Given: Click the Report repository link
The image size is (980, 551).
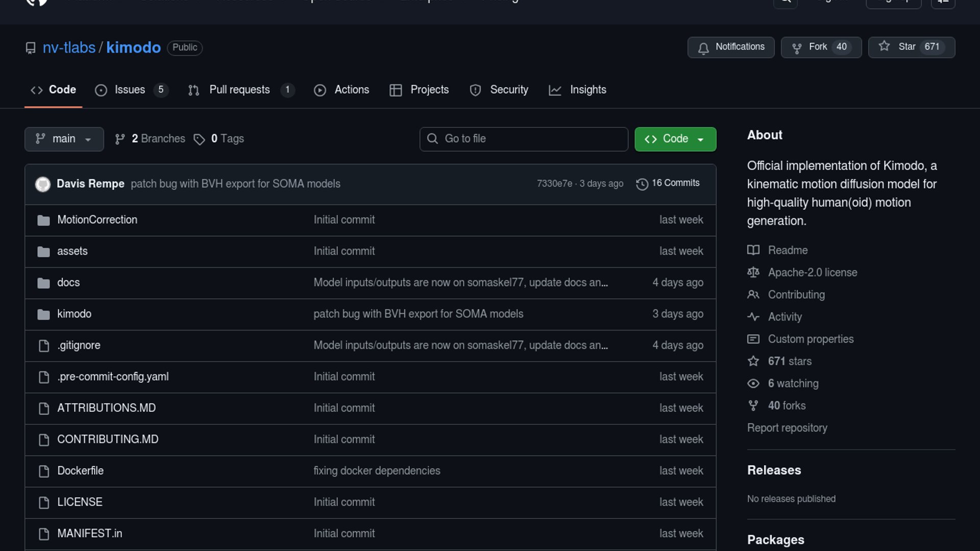Looking at the screenshot, I should click(787, 428).
